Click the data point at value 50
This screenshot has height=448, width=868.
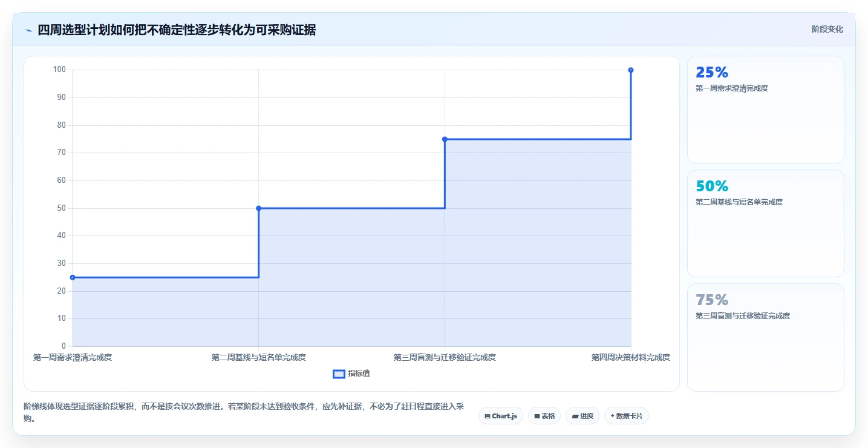[x=259, y=208]
